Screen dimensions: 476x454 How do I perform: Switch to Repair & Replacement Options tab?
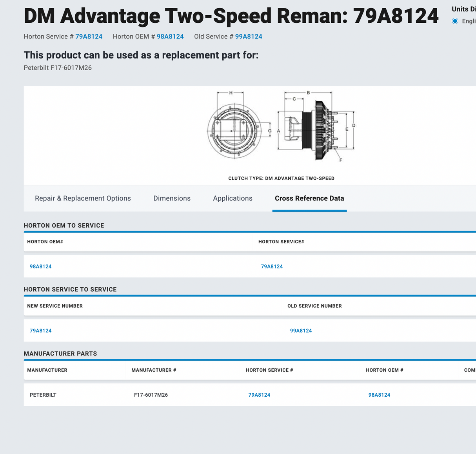tap(83, 198)
